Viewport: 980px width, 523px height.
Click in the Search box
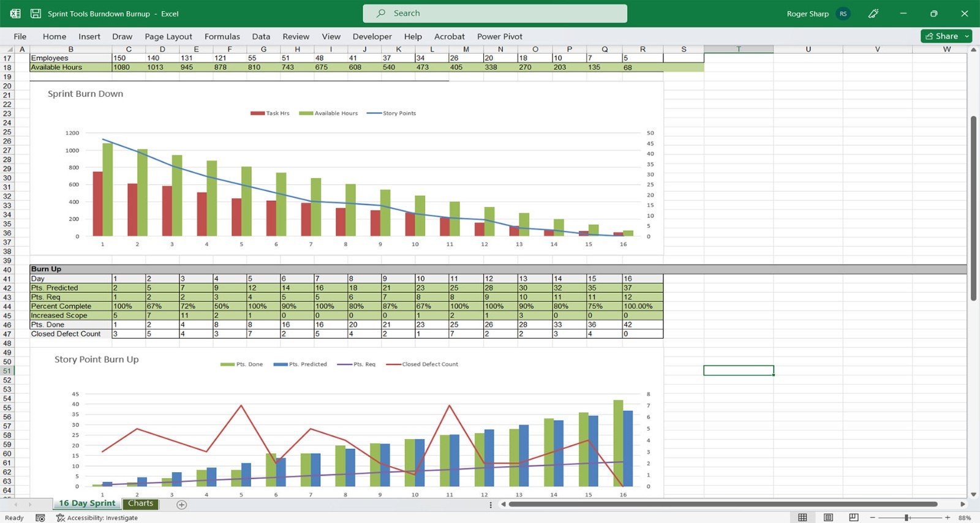click(x=495, y=13)
